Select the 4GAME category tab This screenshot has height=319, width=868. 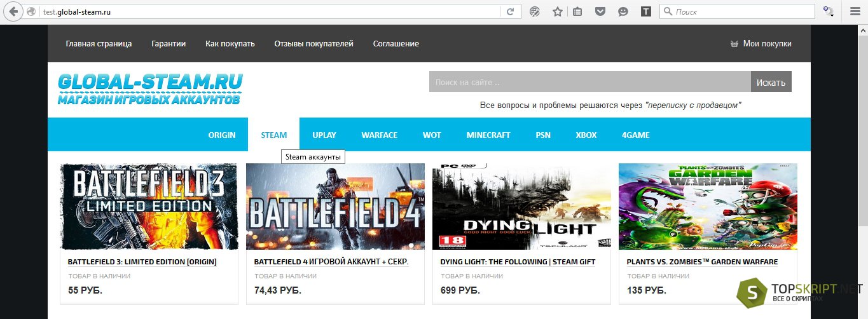click(636, 135)
